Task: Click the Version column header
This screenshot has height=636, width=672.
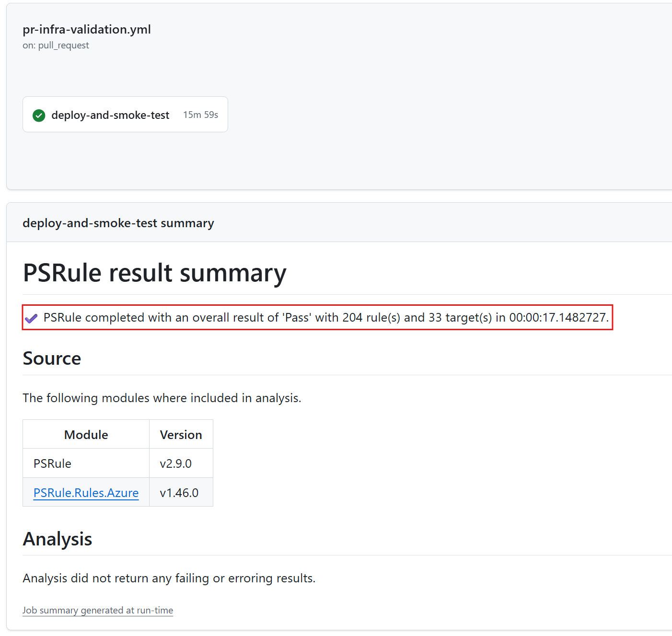Action: pyautogui.click(x=181, y=435)
